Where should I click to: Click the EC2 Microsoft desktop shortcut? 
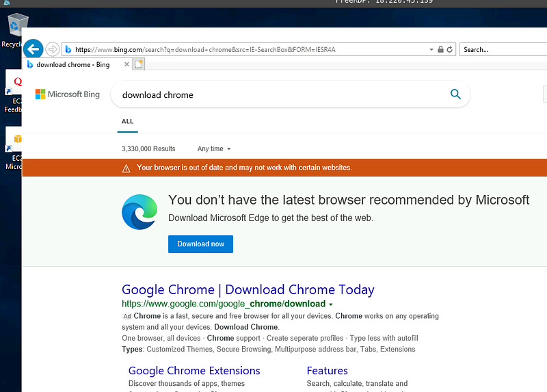click(13, 148)
